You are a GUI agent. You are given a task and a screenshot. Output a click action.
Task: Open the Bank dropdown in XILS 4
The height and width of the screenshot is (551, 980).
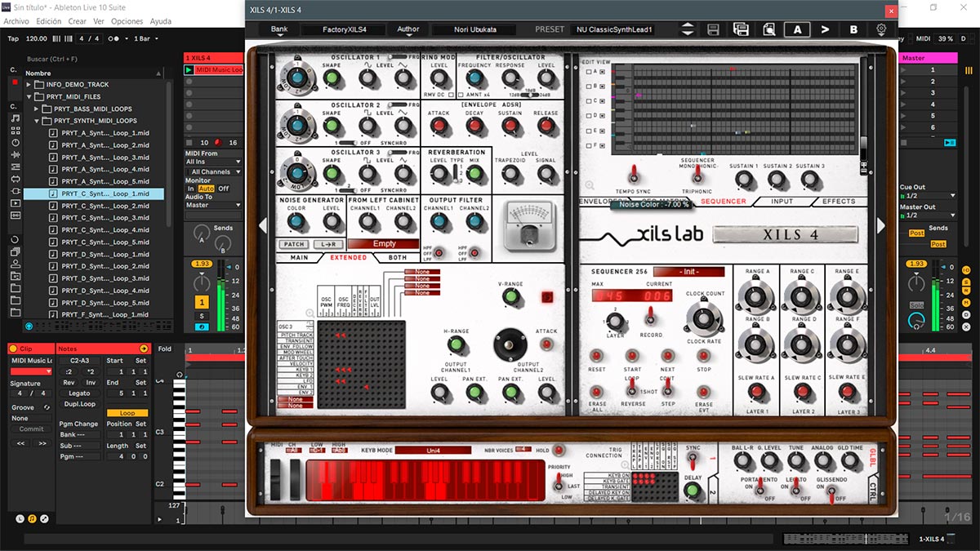coord(278,29)
